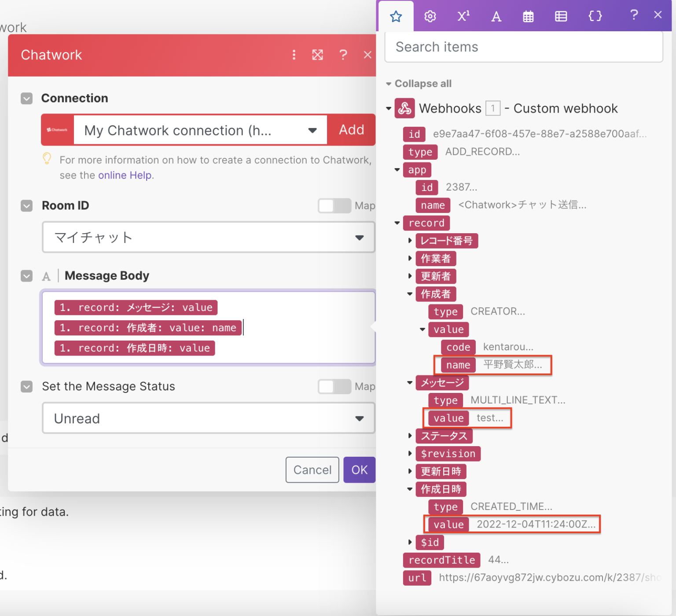The width and height of the screenshot is (676, 616).
Task: Click the expand icon in Chatwork header
Action: point(318,55)
